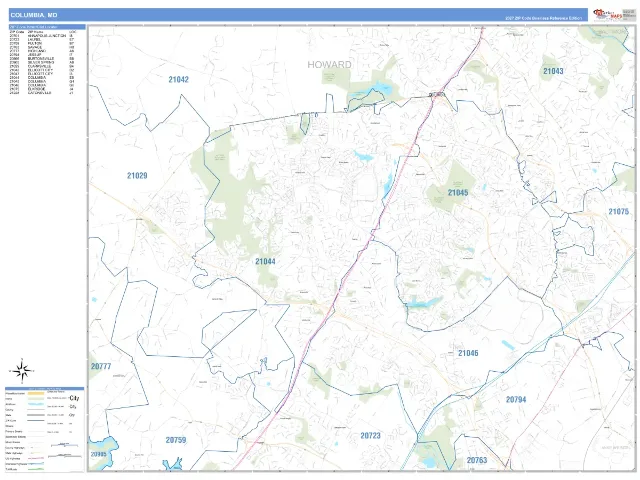This screenshot has width=640, height=480.
Task: Select ZIP code label 21042
Action: click(179, 80)
